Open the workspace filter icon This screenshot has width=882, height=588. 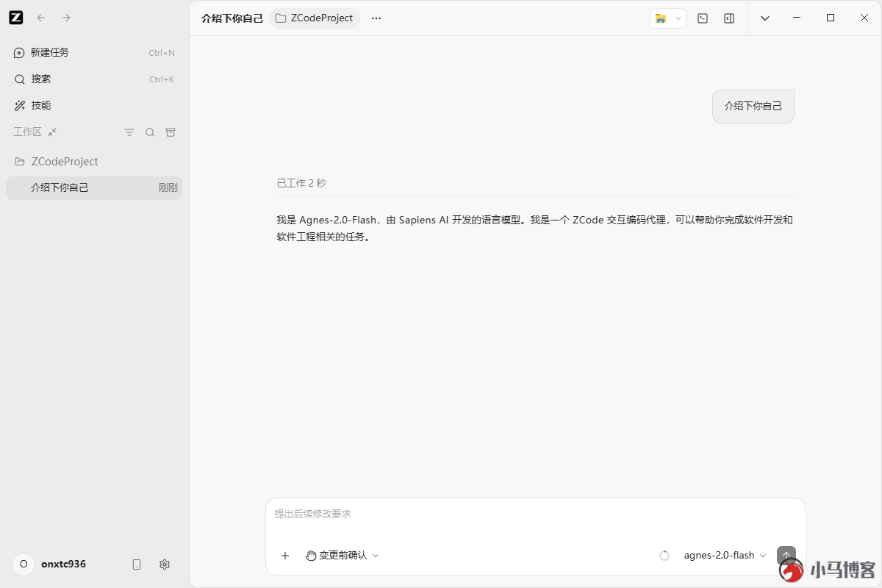(x=129, y=132)
